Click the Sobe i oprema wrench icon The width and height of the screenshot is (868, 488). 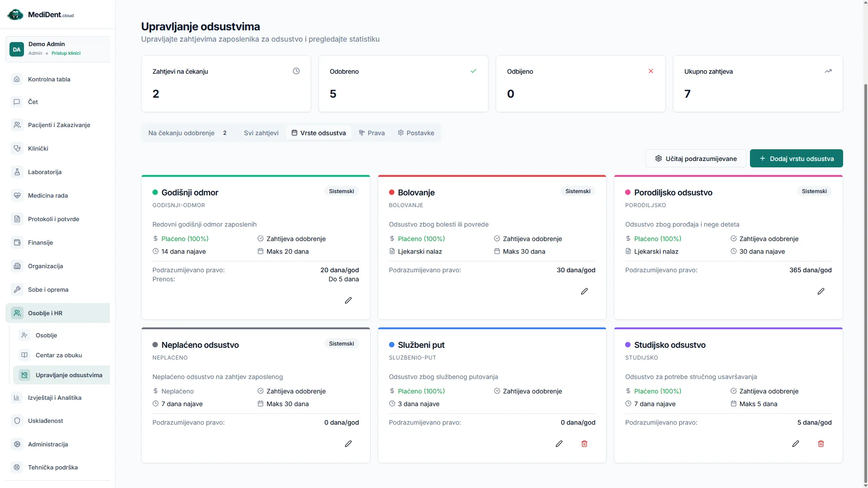click(17, 289)
